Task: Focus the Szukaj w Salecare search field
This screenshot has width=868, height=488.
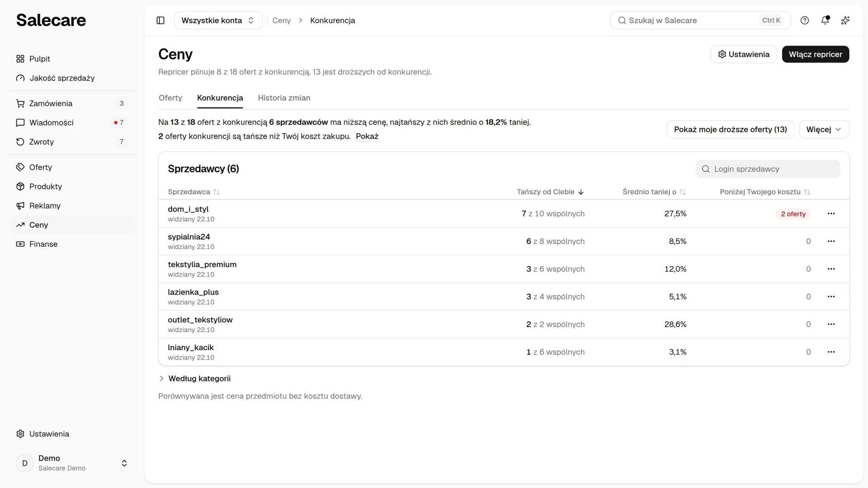Action: pos(700,20)
